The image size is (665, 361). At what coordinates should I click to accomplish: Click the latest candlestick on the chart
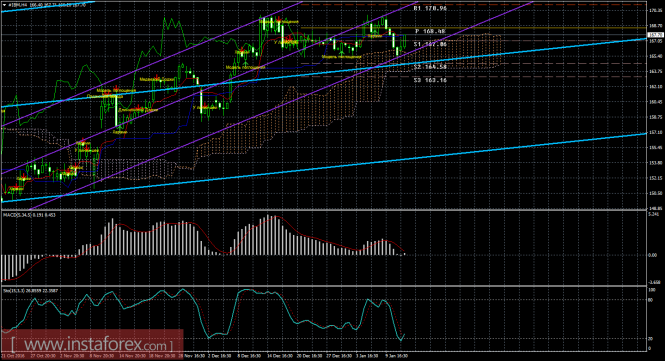click(405, 41)
